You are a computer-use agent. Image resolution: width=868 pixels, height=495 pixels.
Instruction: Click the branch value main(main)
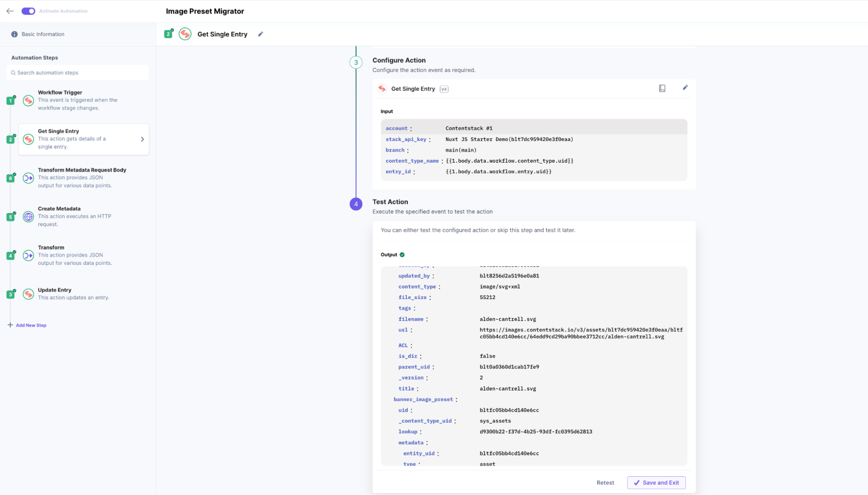[461, 150]
